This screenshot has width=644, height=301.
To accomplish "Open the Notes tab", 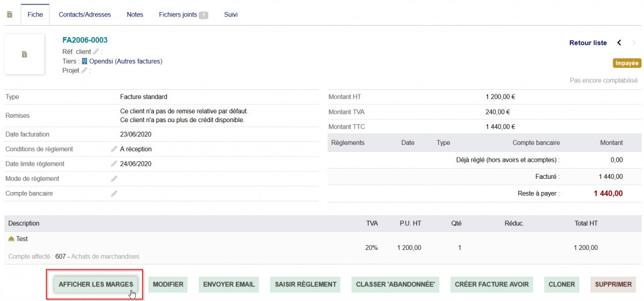I will pos(135,14).
